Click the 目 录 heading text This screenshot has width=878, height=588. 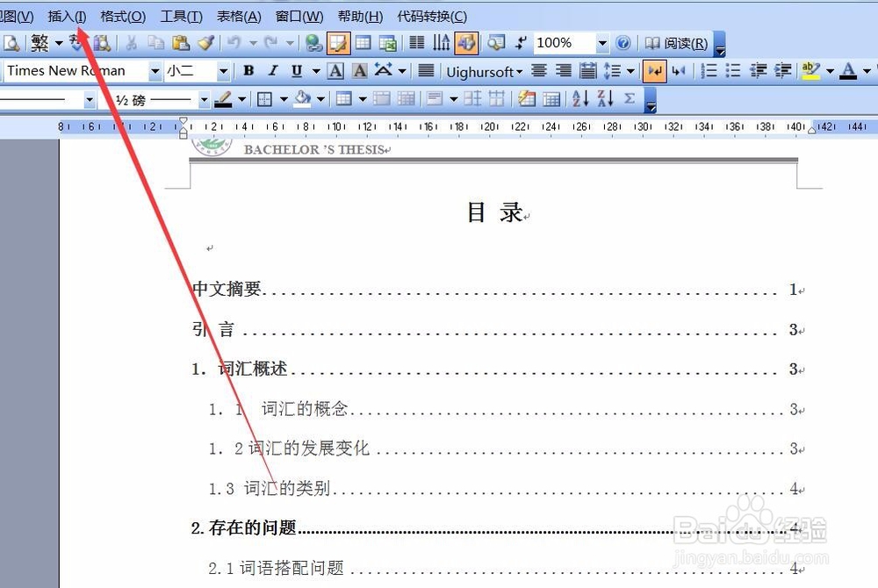(495, 212)
